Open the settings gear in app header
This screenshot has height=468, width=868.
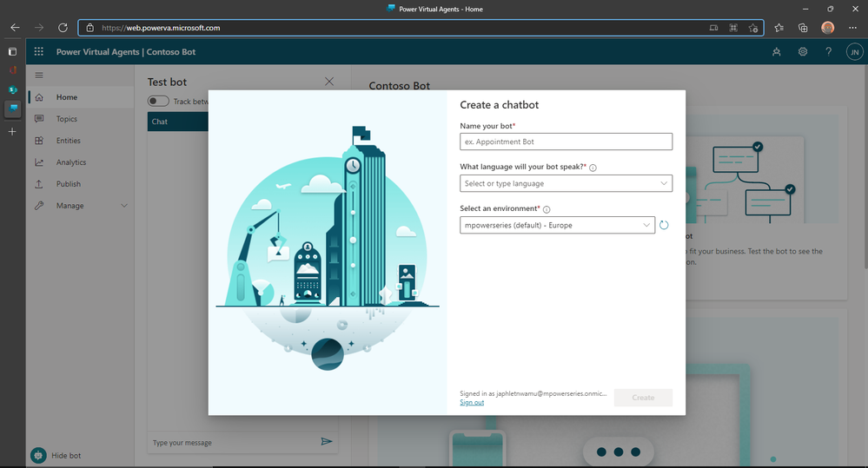point(803,51)
